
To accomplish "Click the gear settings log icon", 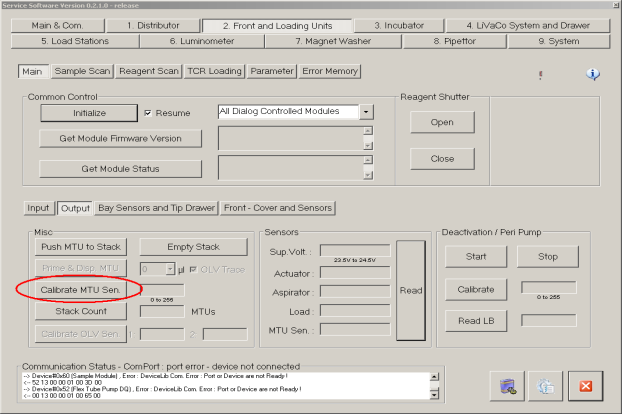I will 546,384.
